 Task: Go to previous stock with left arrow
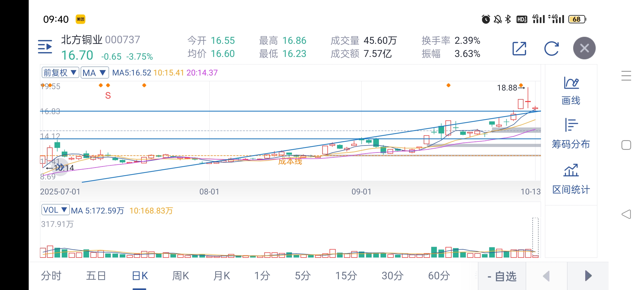(x=546, y=276)
